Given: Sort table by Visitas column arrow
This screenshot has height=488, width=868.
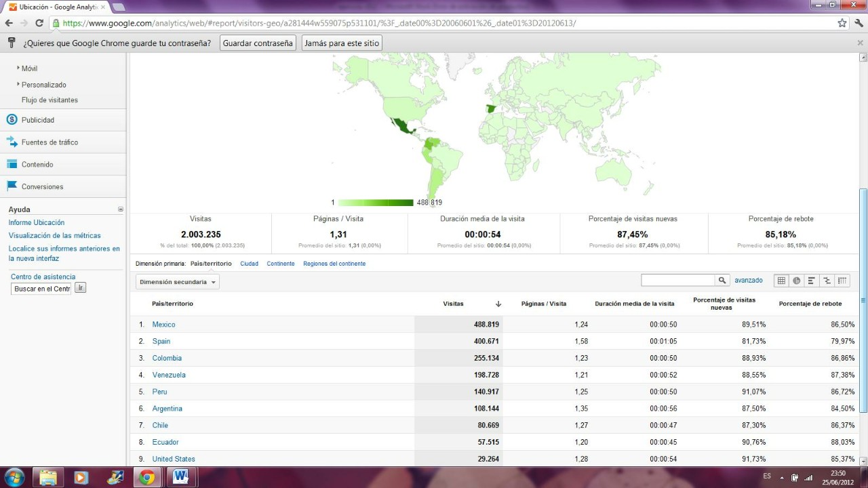Looking at the screenshot, I should (498, 304).
